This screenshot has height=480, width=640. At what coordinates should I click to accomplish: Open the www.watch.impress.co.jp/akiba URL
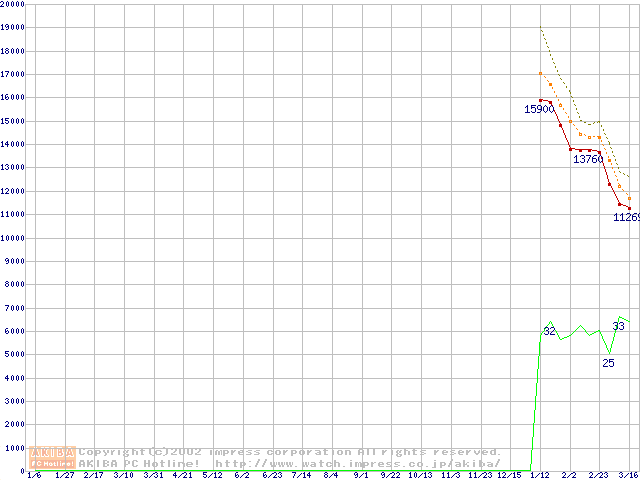(x=358, y=463)
